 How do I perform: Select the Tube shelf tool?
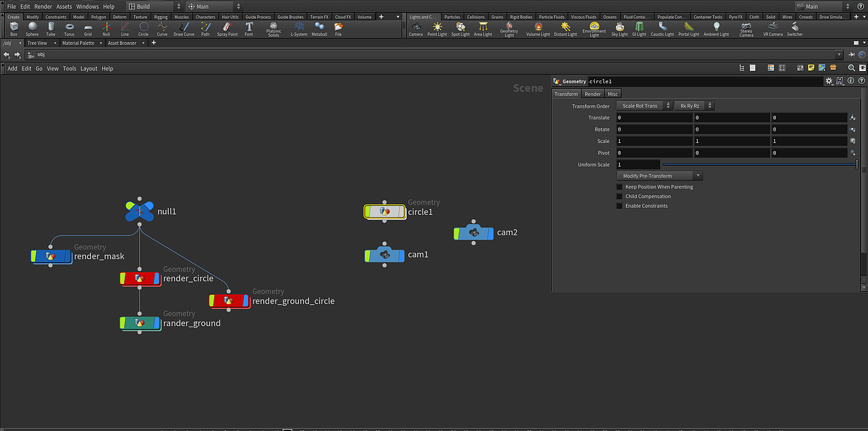pyautogui.click(x=51, y=28)
